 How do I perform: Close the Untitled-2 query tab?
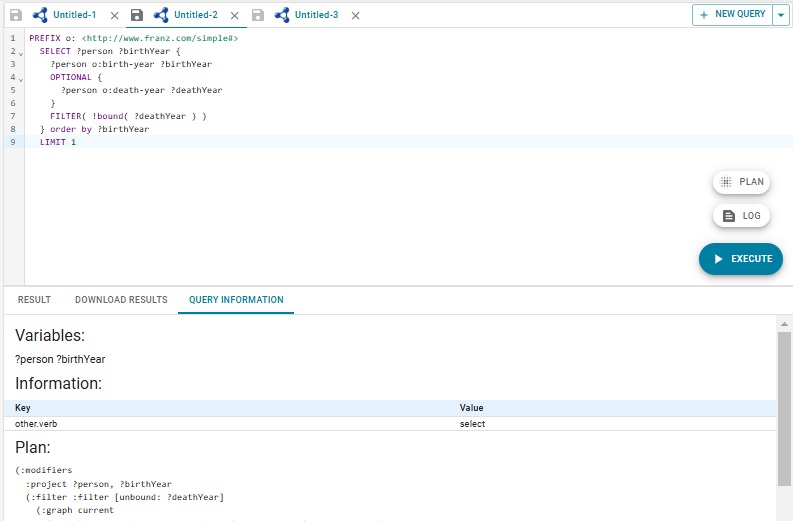click(x=234, y=16)
